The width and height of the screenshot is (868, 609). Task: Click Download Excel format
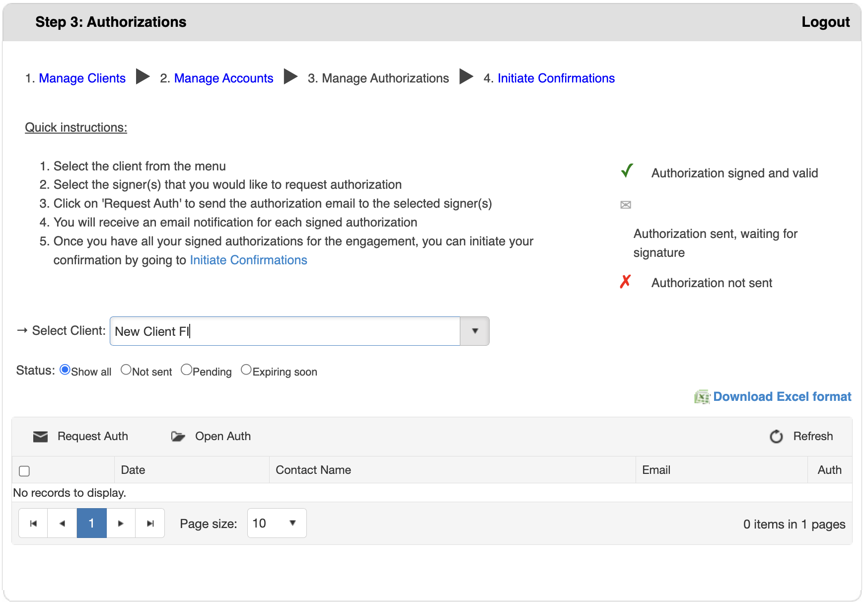click(x=783, y=396)
